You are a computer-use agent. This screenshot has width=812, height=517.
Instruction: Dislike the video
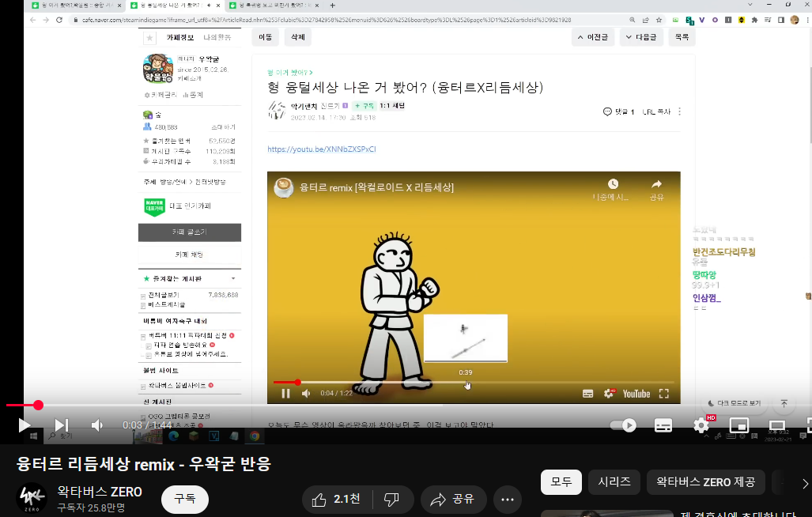[x=392, y=499]
